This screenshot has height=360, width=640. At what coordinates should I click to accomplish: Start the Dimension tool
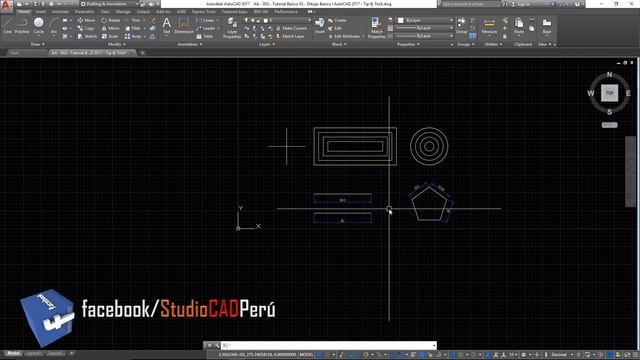(x=184, y=25)
